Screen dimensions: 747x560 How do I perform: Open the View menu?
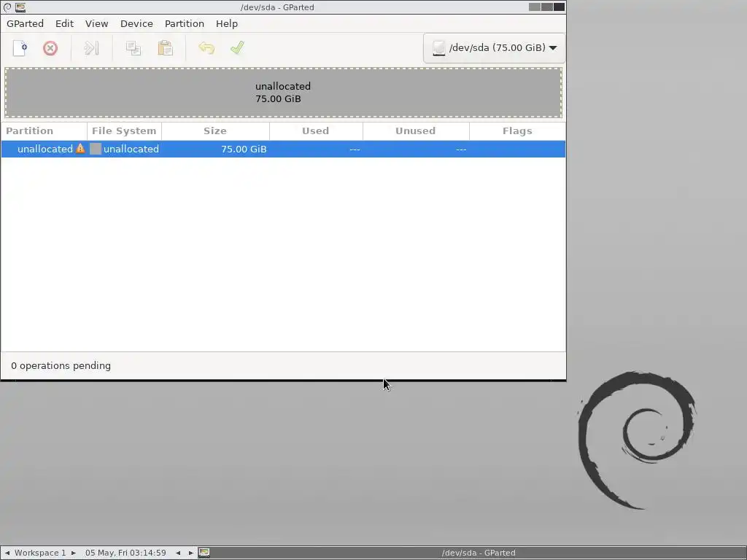click(97, 23)
